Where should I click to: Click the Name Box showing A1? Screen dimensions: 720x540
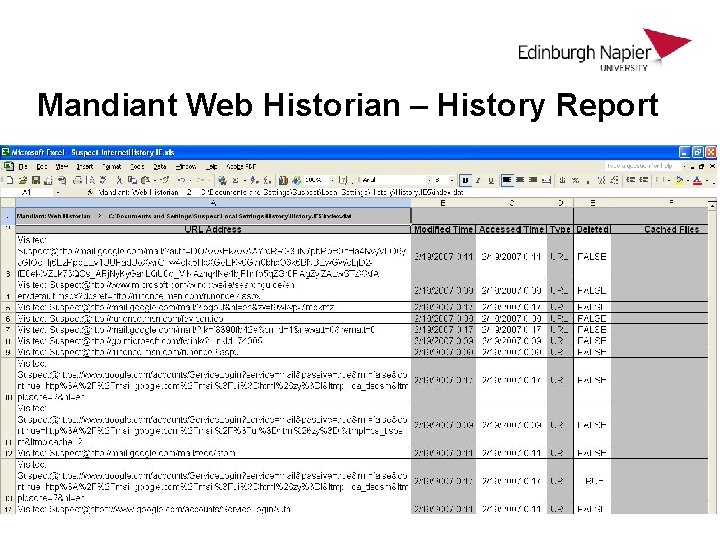click(x=28, y=192)
